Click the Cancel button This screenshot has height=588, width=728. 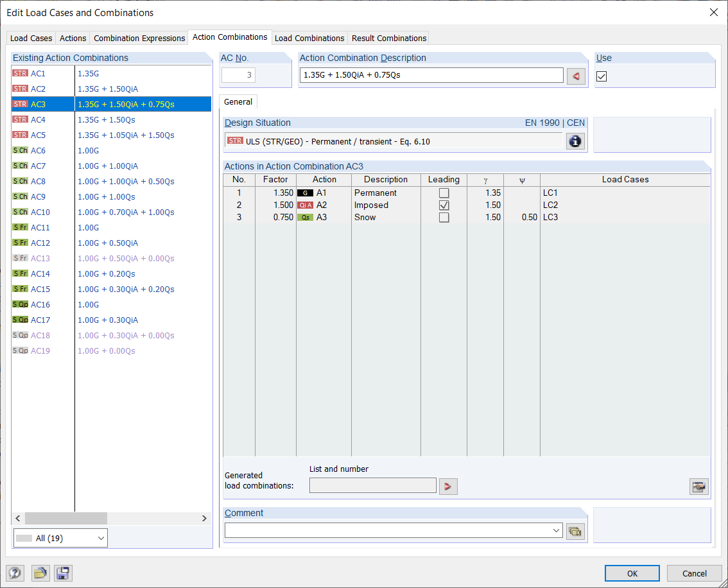point(694,573)
